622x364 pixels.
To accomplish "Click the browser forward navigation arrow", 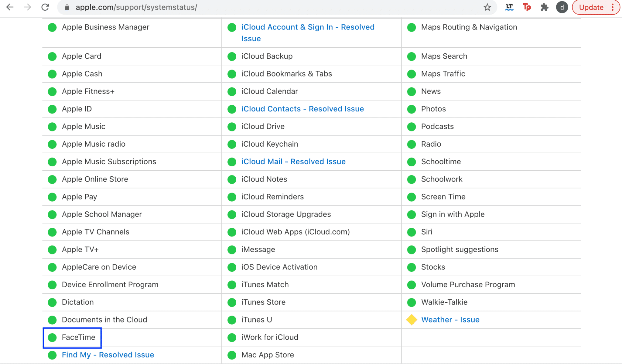I will click(x=27, y=8).
